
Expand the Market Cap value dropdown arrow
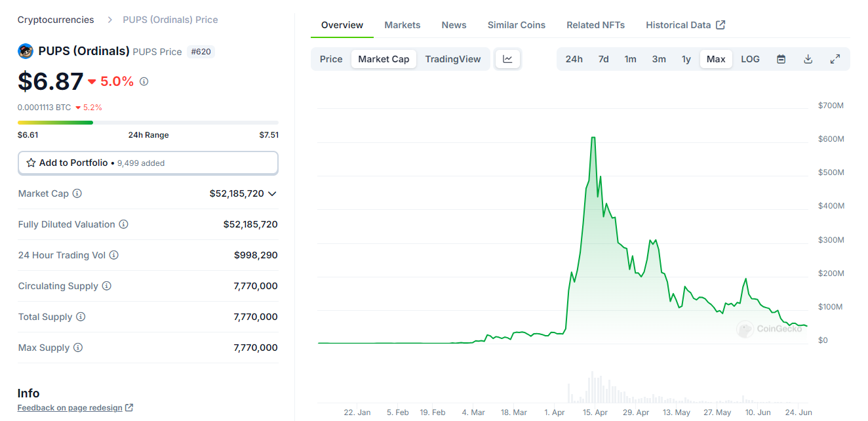point(272,193)
